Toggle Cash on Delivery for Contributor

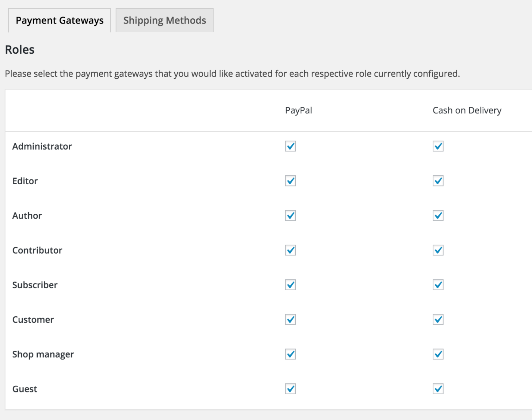coord(438,250)
